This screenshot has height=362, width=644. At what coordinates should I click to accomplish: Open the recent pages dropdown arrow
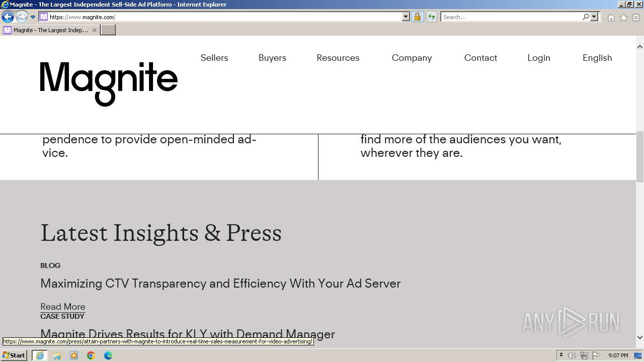pos(33,17)
